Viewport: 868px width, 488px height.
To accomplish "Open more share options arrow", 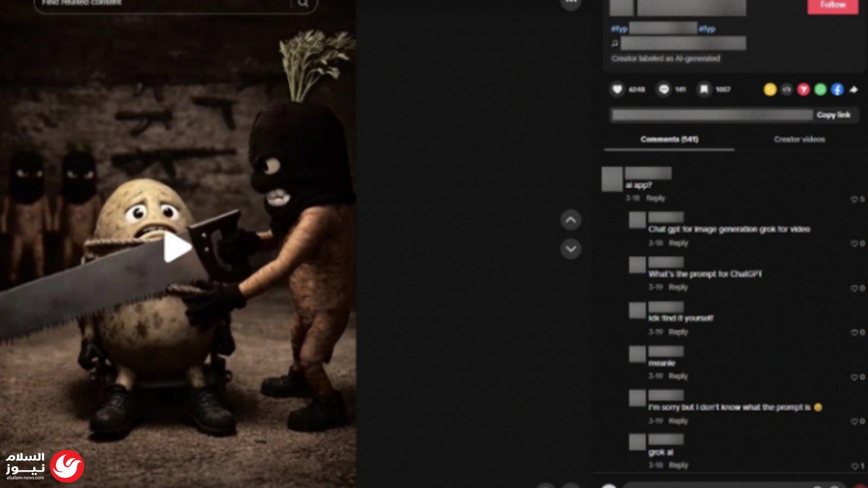I will point(853,89).
